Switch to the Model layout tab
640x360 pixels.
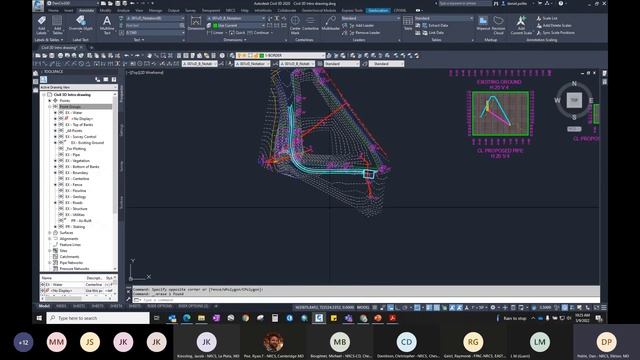coord(44,306)
